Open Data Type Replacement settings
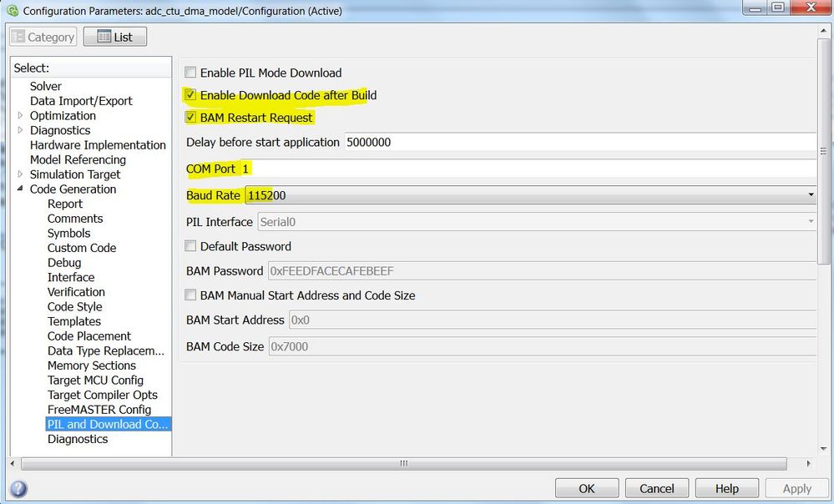The height and width of the screenshot is (504, 834). tap(106, 351)
